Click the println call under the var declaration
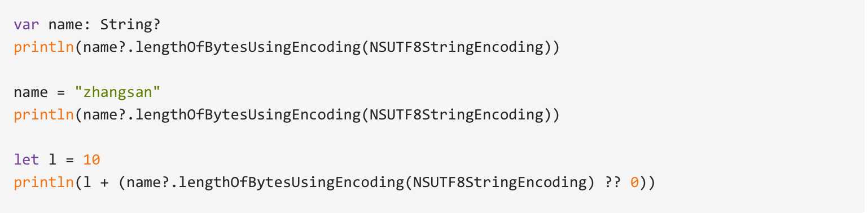The height and width of the screenshot is (213, 868). pos(44,48)
